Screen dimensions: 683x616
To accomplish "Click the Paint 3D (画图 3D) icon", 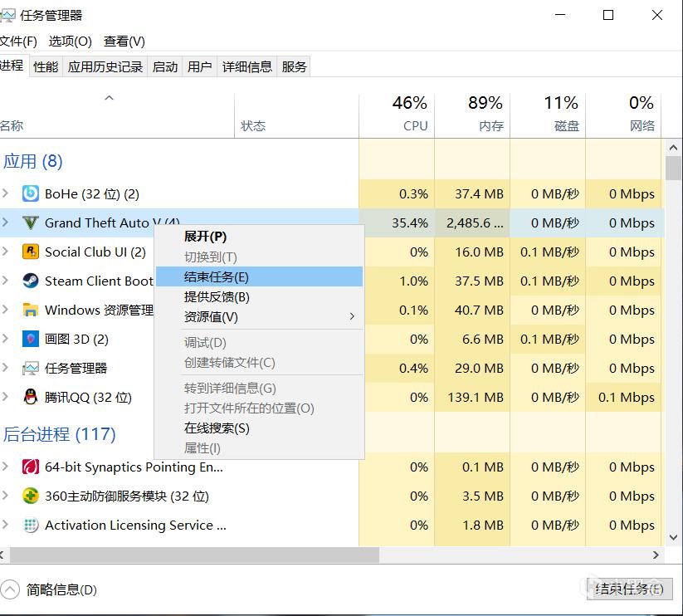I will pos(30,339).
